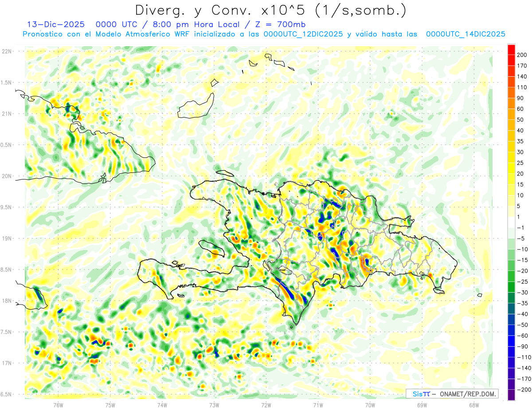Viewport: 532px width, 411px height.
Task: Click the "Pronostico con el Modelo Atmosferico WRF" text
Action: coord(106,34)
